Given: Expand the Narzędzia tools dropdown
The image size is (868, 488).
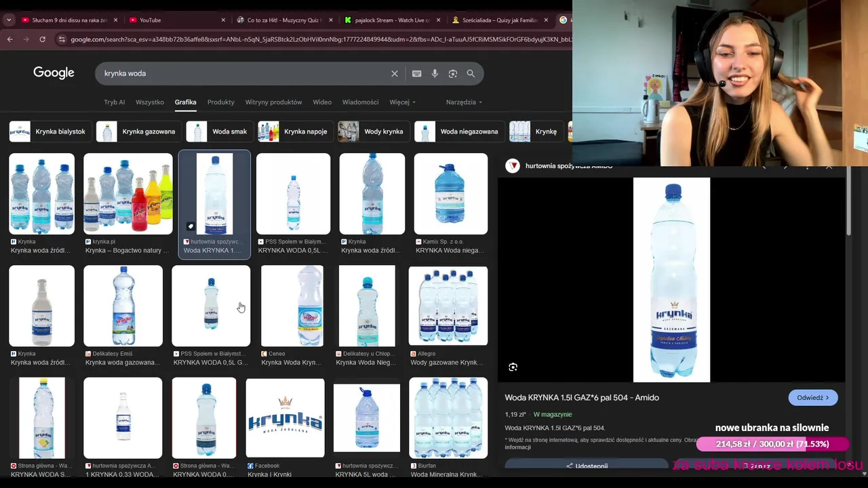Looking at the screenshot, I should 464,102.
